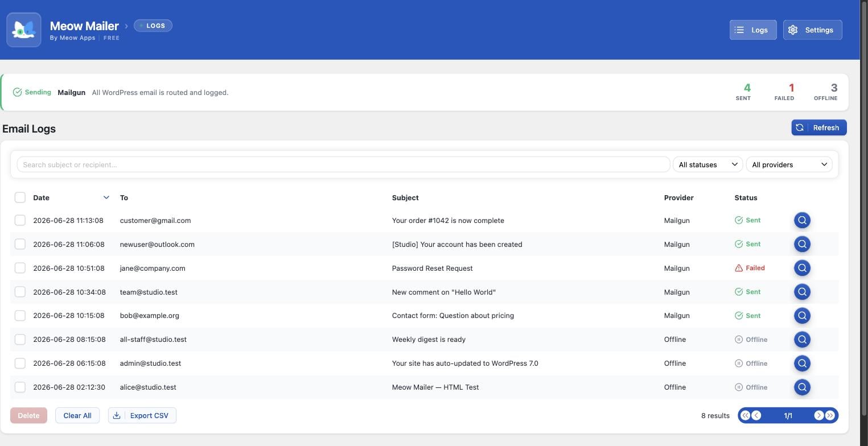868x446 pixels.
Task: Click the Sent count statistic
Action: [743, 92]
